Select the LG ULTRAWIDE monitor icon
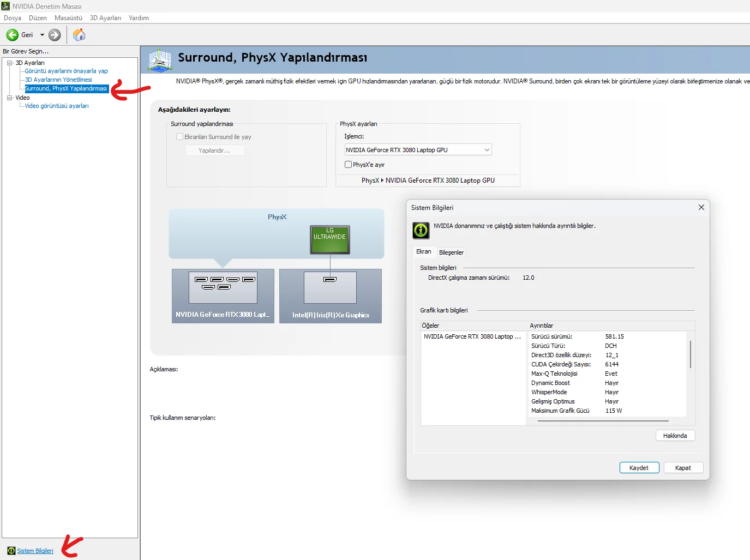This screenshot has width=750, height=560. 330,240
